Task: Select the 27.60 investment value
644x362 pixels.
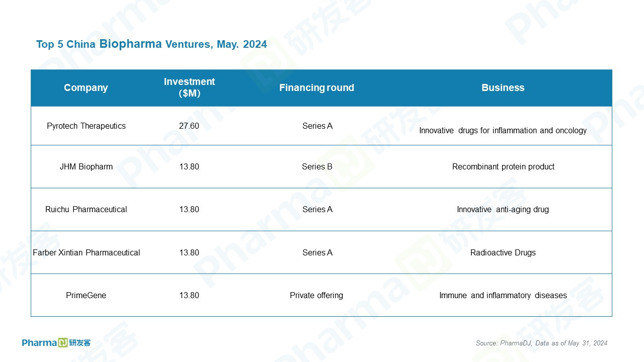Action: pos(189,126)
